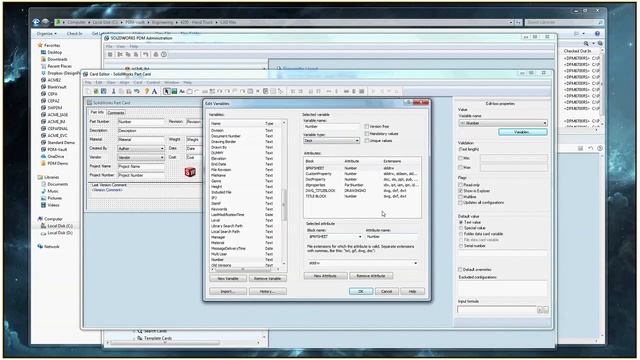Click the New Attribute button
This screenshot has width=640, height=360.
(325, 276)
